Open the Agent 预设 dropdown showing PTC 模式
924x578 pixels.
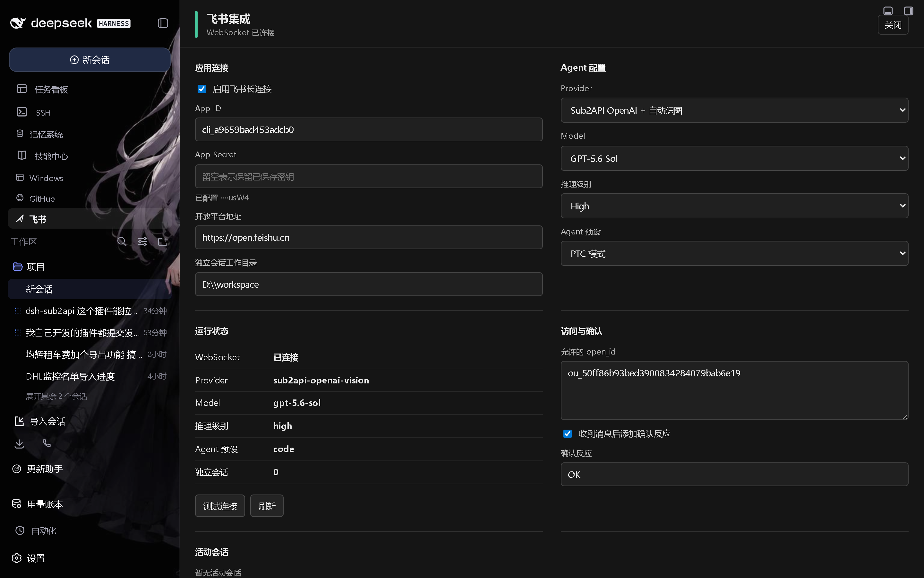pos(734,253)
